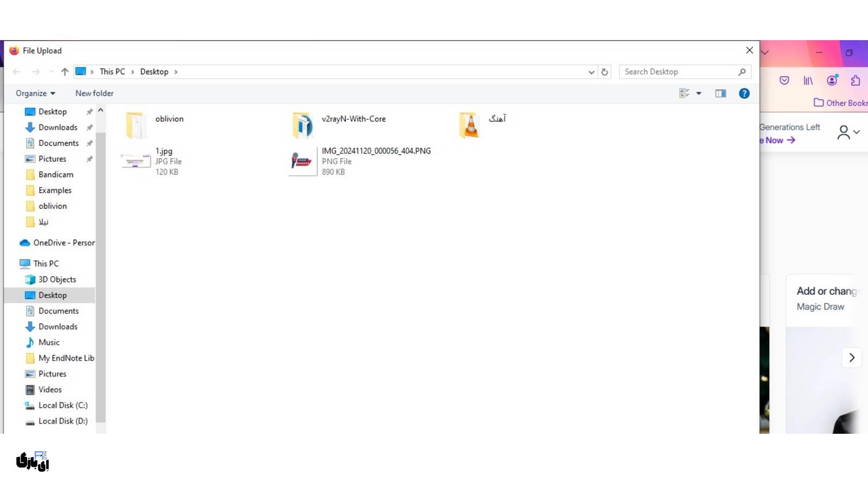Click the New folder button
Viewport: 868px width, 488px height.
(x=94, y=93)
